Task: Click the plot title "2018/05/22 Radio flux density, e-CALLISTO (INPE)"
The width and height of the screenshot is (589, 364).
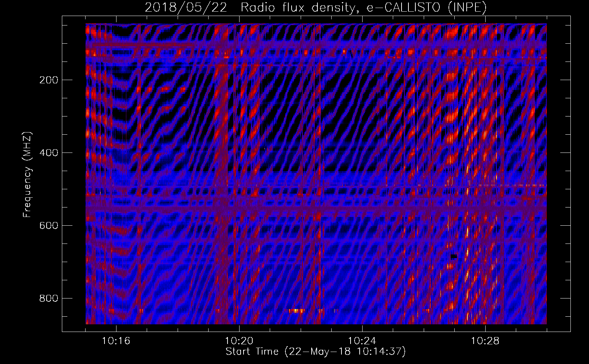Action: point(316,7)
